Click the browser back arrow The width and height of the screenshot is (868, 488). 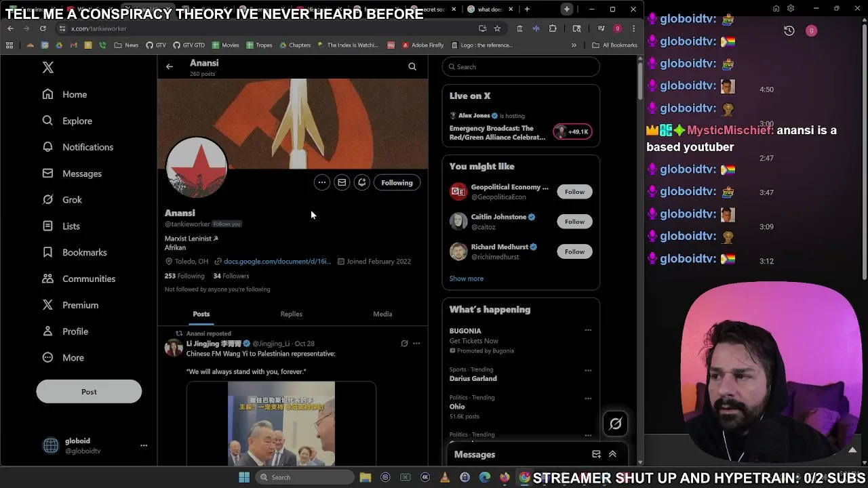click(10, 28)
